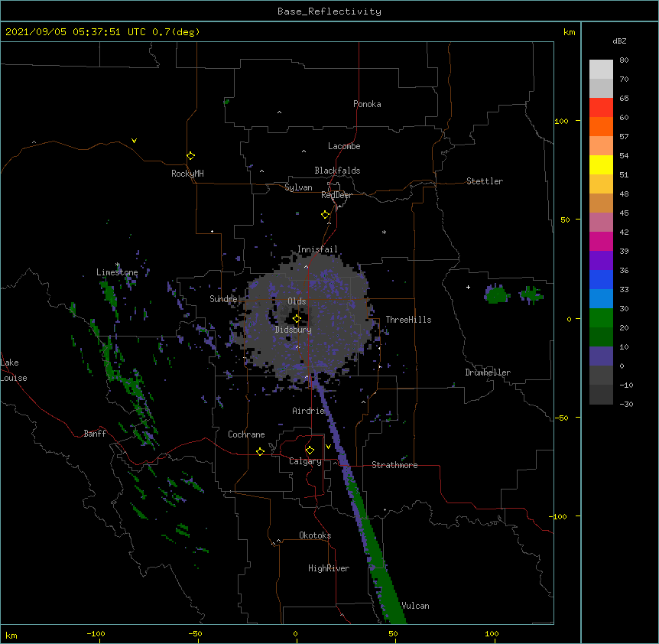
Task: Click the Calgary city label
Action: coord(305,461)
